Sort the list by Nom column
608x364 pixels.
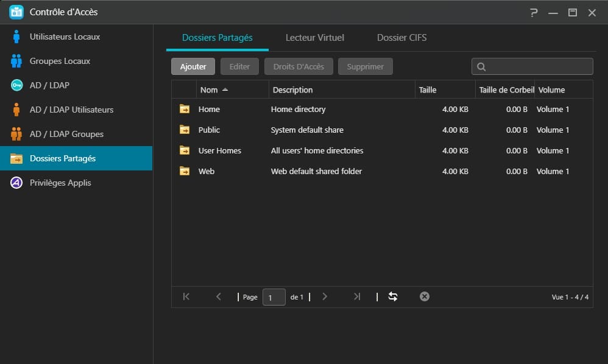coord(209,89)
